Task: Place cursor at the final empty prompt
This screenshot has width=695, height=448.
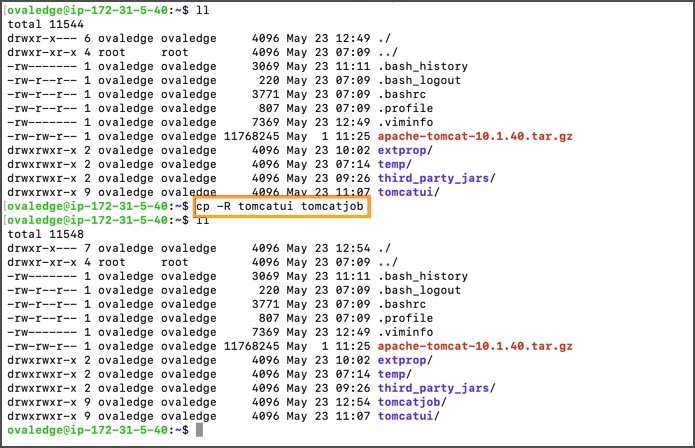Action: coord(200,429)
